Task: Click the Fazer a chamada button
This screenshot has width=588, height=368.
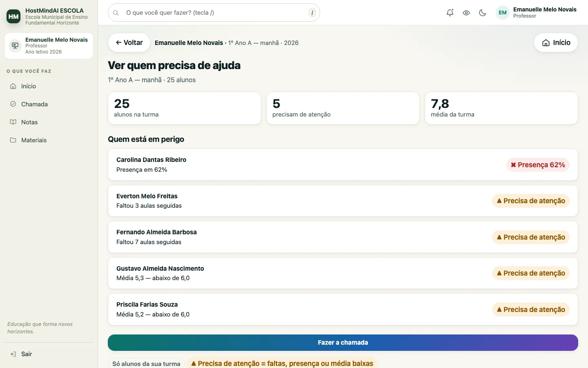Action: 343,343
